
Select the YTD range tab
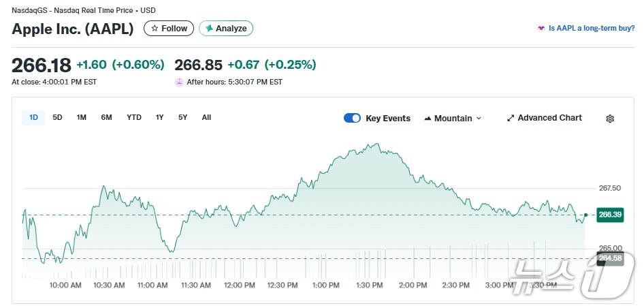(x=134, y=117)
